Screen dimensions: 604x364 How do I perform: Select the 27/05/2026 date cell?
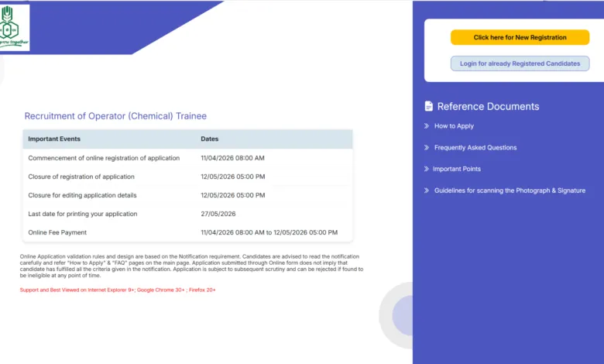click(218, 214)
